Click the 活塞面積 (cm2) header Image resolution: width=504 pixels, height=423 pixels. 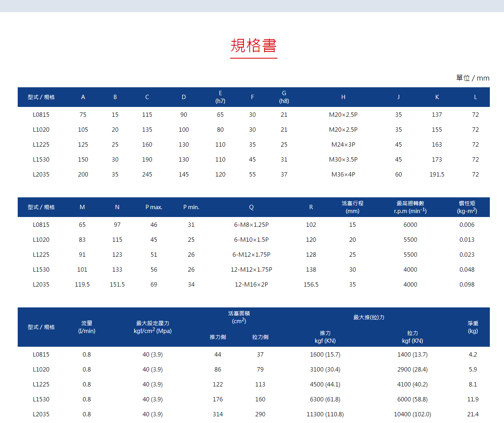(238, 316)
